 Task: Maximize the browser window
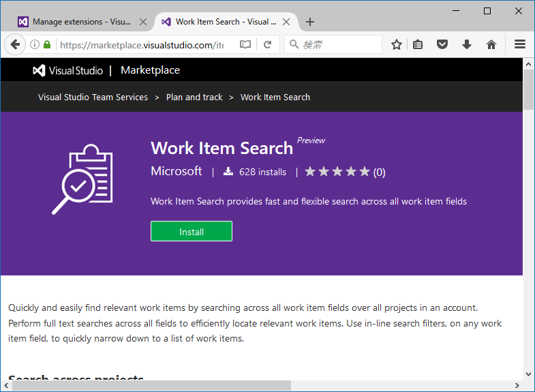tap(487, 11)
